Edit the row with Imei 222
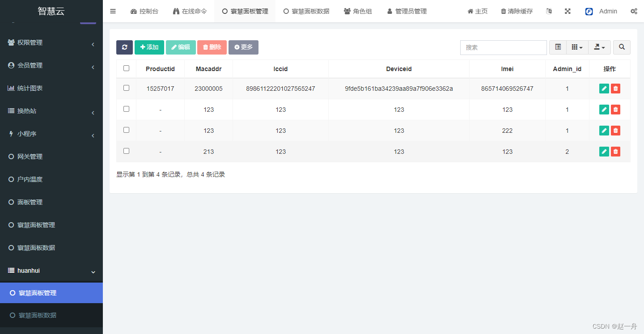 (x=604, y=131)
